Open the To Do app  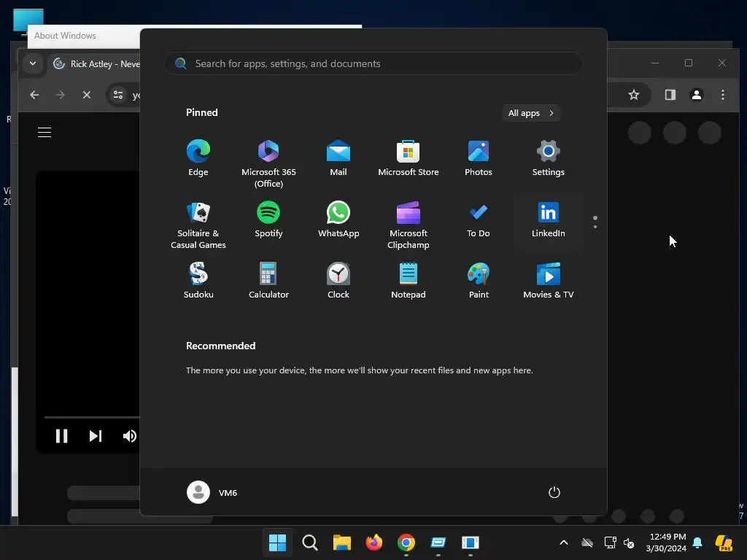[x=479, y=220]
